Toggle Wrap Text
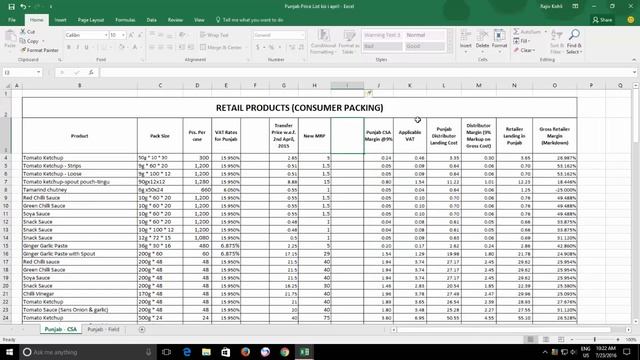Screen dimensions: 640x360 coord(214,35)
